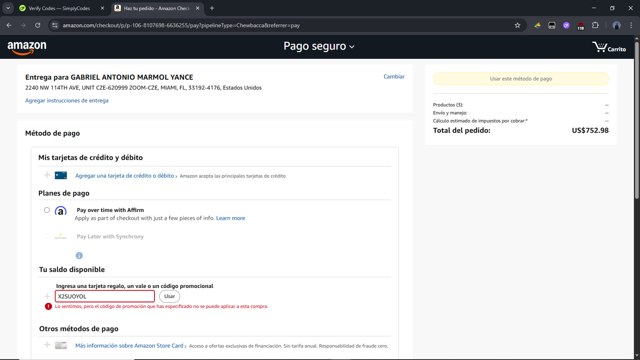Click the Miami delivery address line

143,88
